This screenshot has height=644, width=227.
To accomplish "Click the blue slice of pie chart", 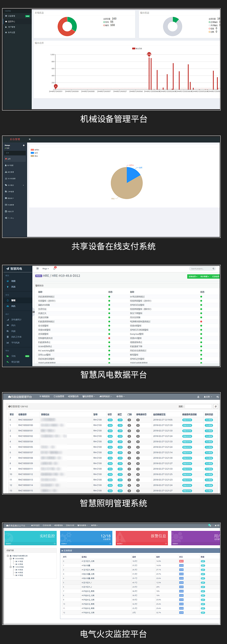I will click(x=132, y=174).
